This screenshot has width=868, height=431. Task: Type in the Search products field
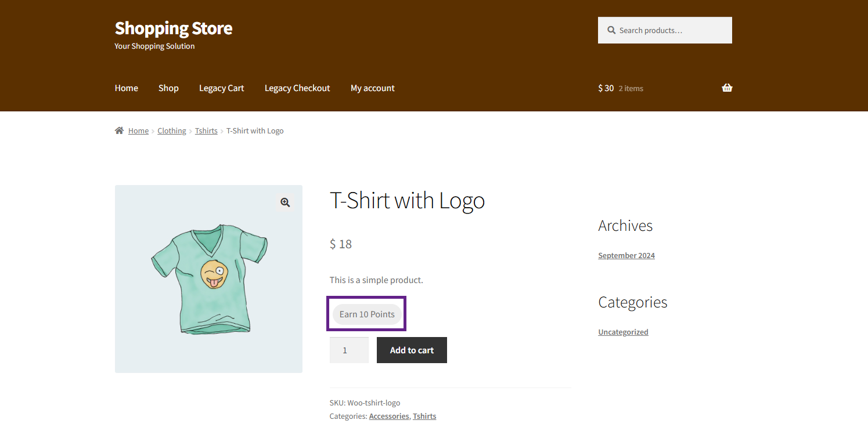tap(671, 30)
